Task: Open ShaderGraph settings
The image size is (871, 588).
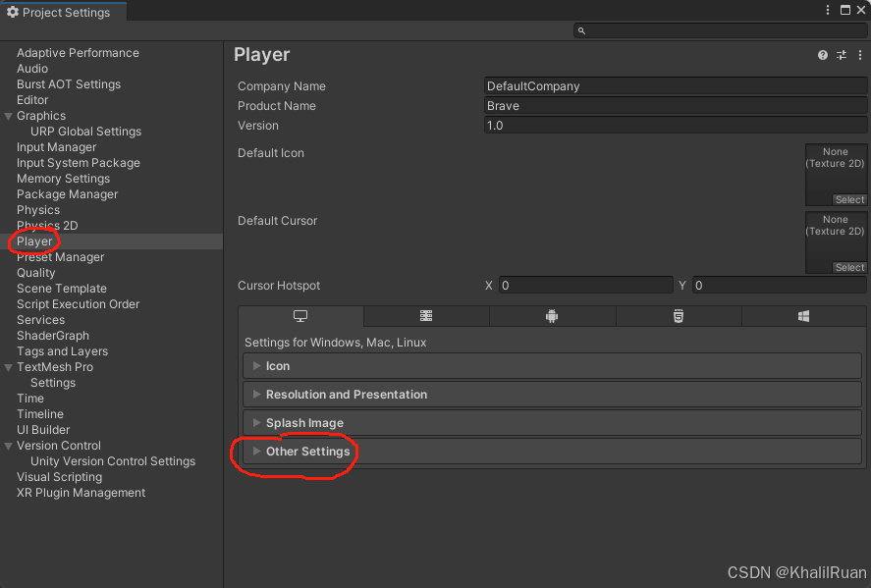Action: [53, 336]
